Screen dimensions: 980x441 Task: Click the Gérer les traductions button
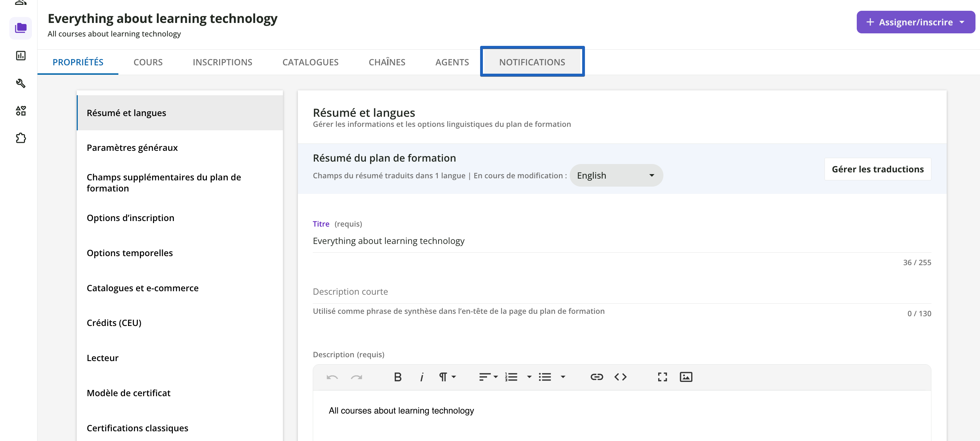point(878,169)
